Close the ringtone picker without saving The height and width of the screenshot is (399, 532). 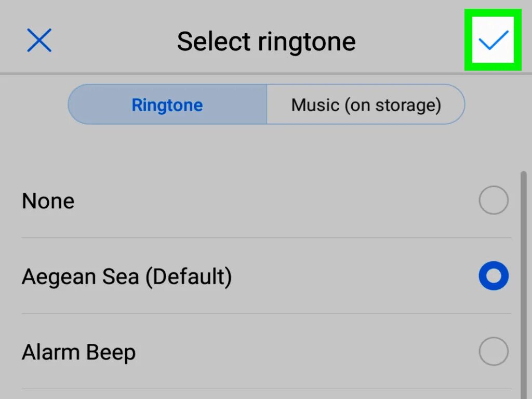click(39, 41)
